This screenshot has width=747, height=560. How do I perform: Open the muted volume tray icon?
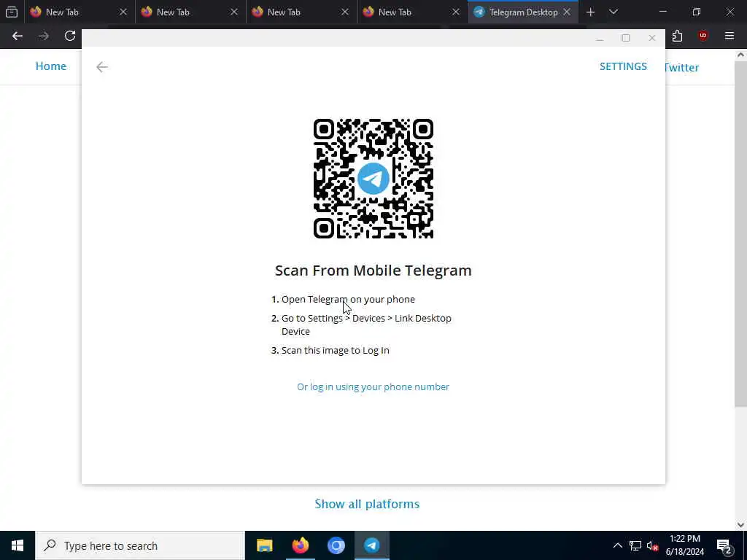pyautogui.click(x=652, y=545)
